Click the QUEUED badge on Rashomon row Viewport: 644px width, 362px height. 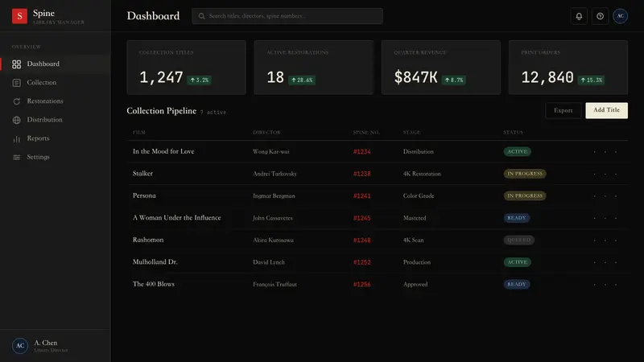tap(518, 240)
